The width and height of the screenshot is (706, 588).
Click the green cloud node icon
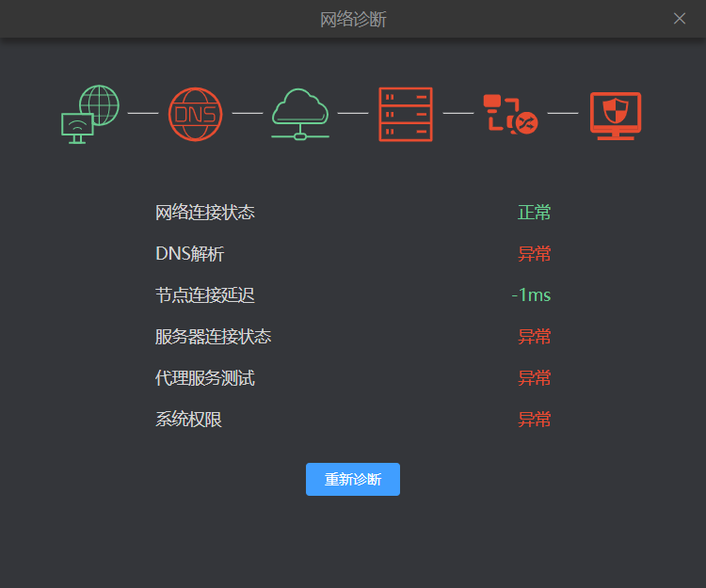coord(300,114)
